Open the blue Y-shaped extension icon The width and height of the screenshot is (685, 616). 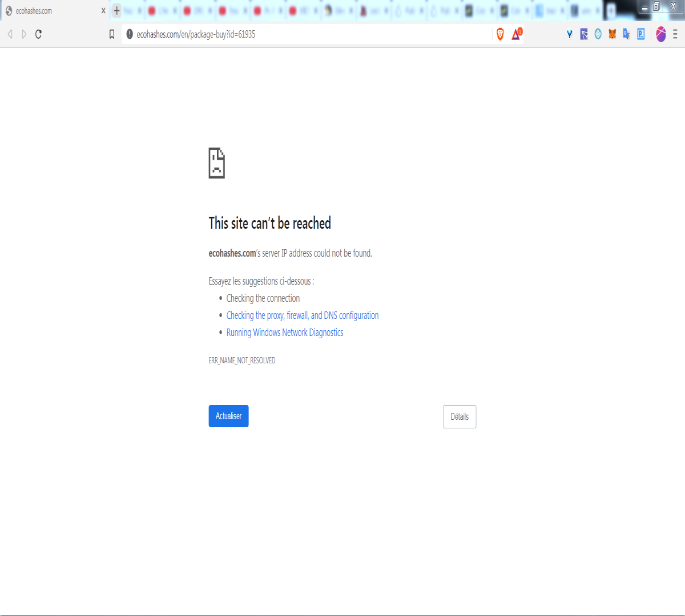pyautogui.click(x=569, y=34)
